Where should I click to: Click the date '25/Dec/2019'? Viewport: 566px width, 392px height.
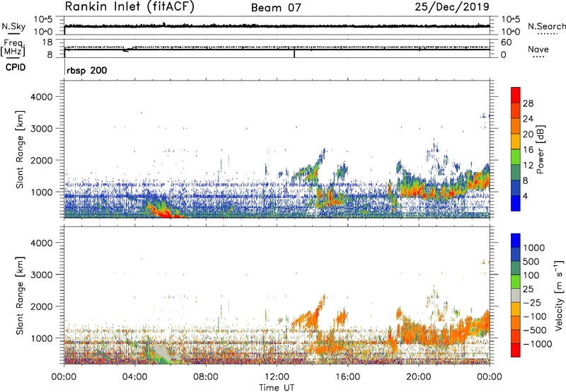(x=452, y=7)
